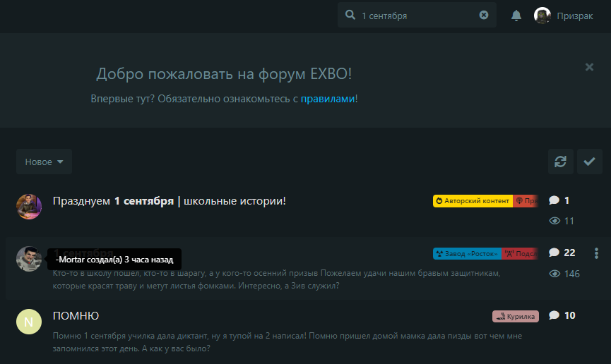This screenshot has width=611, height=364.
Task: Open notifications via the bell icon
Action: [516, 16]
